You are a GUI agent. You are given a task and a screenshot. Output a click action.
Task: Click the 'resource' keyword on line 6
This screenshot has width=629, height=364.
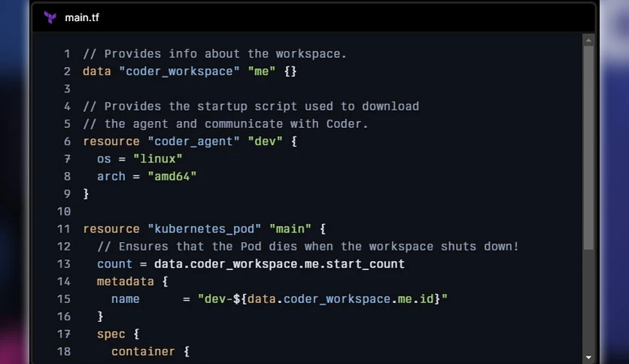[111, 141]
